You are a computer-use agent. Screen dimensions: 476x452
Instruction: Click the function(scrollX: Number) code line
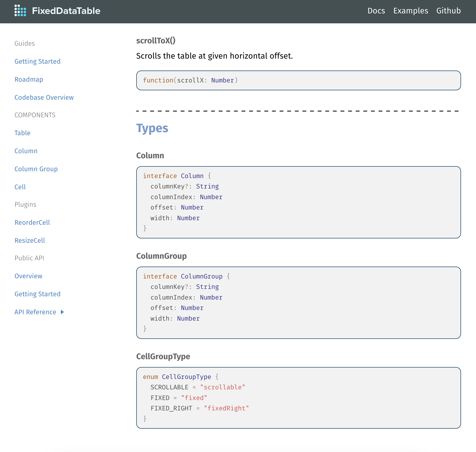click(x=190, y=80)
